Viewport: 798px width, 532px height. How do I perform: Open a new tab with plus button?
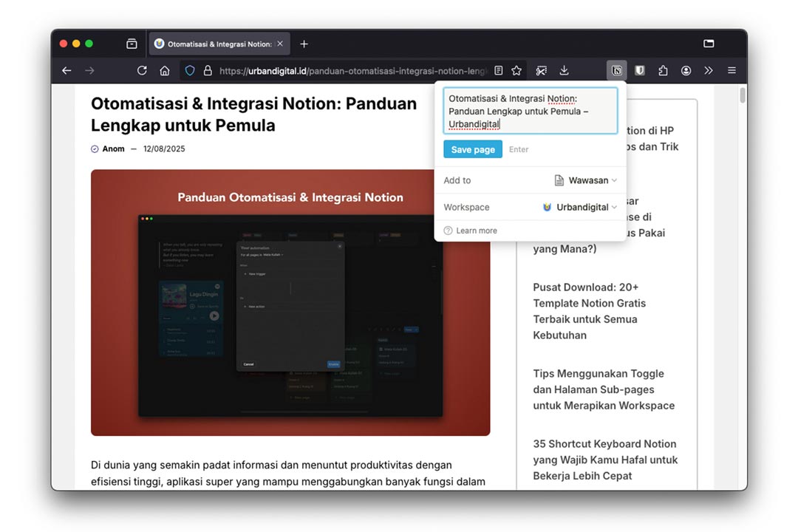tap(304, 44)
